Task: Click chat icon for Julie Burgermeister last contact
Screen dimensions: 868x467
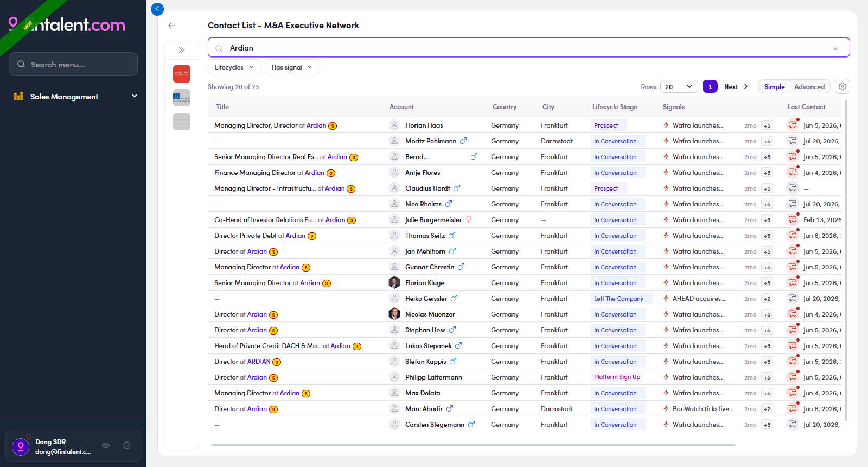Action: pos(793,220)
